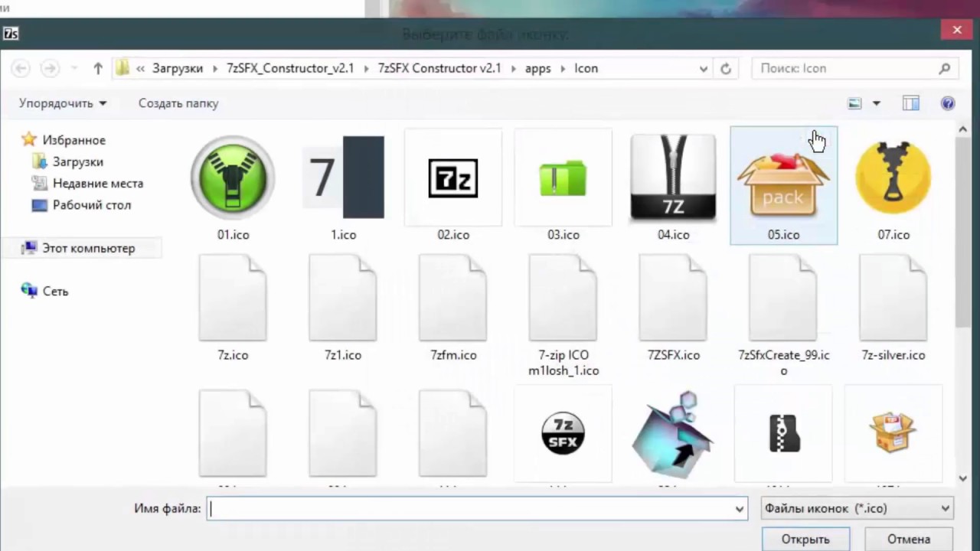Jump to apps in the breadcrumb
Viewport: 980px width, 551px height.
538,68
